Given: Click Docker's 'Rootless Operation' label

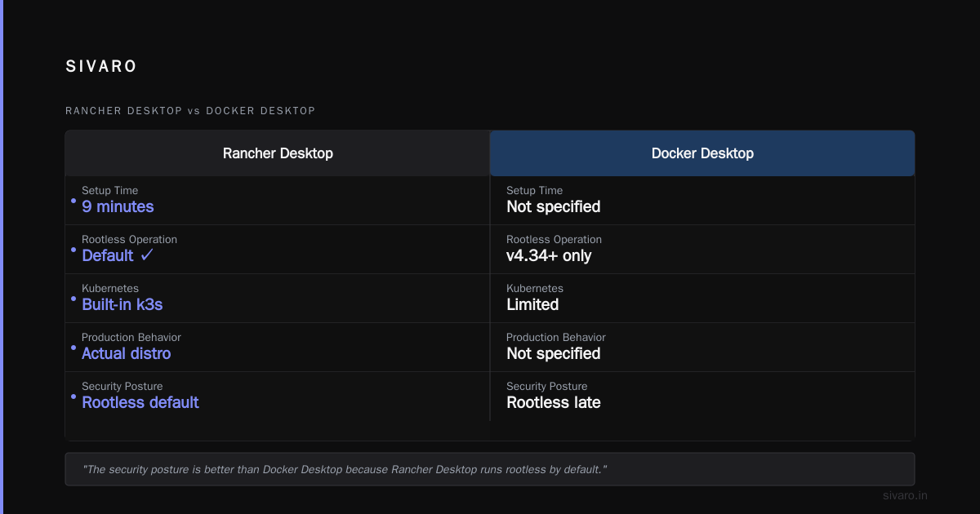Looking at the screenshot, I should pos(554,239).
